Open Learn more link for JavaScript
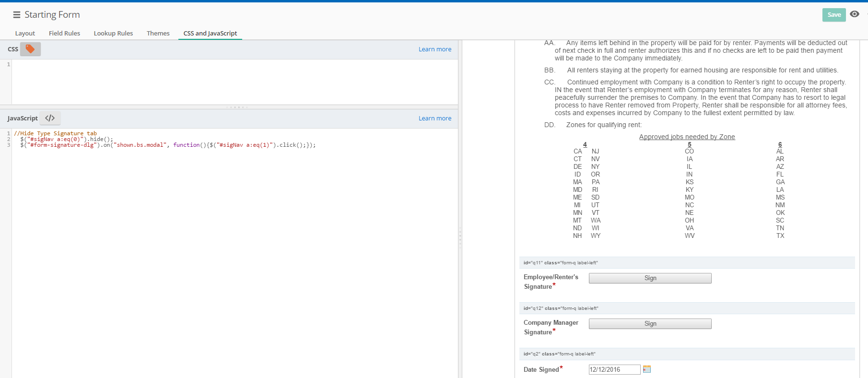Image resolution: width=868 pixels, height=378 pixels. click(x=434, y=118)
